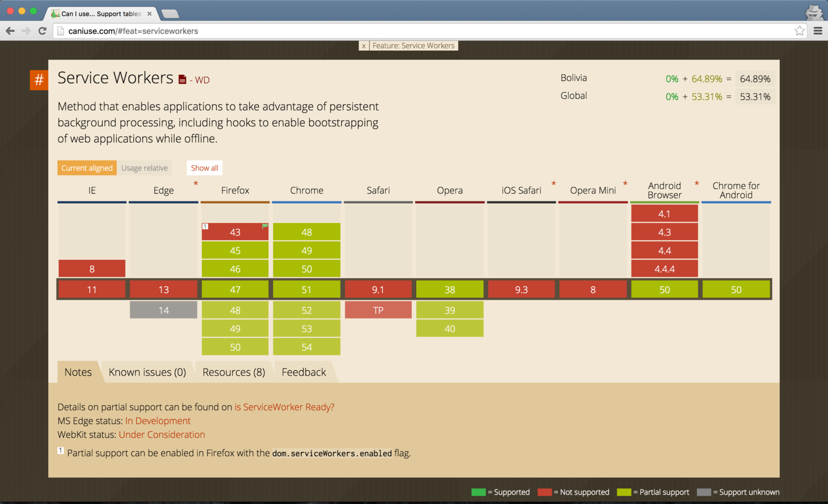Bookmark the page with the star icon
Screen dimensions: 828x504
(x=799, y=31)
